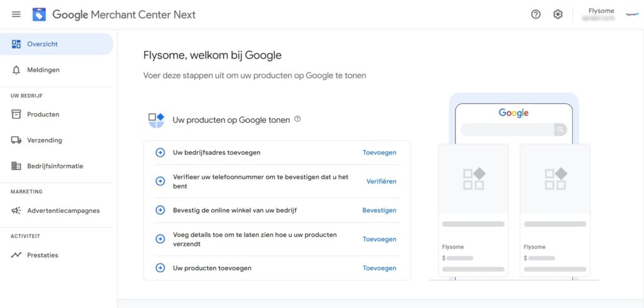Click the Google logo in the phone preview
Screen dimensions: 644x308
[513, 113]
